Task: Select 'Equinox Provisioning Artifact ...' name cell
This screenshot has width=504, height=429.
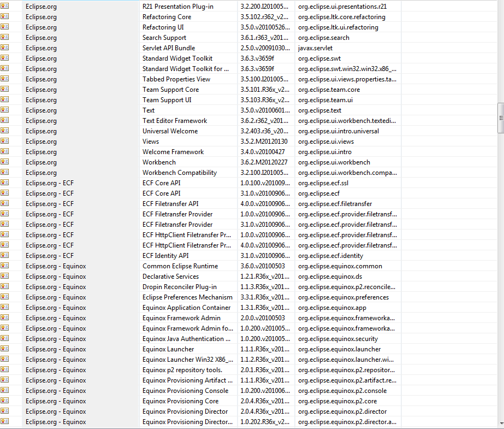Action: tap(187, 380)
